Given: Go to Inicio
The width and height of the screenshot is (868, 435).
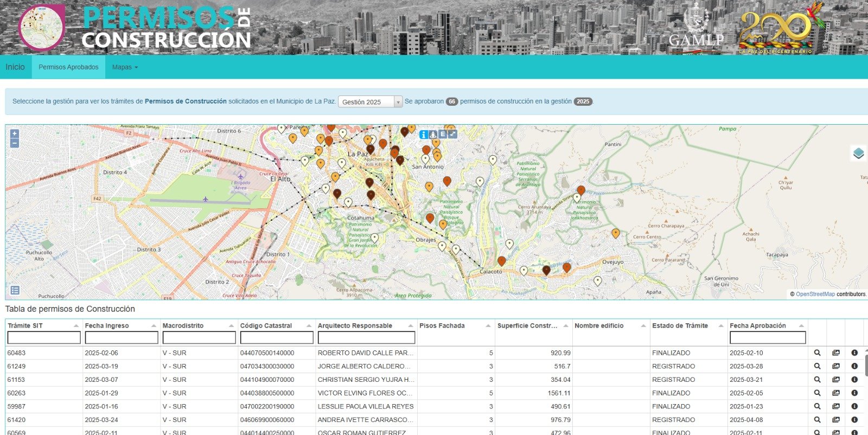Looking at the screenshot, I should click(15, 67).
